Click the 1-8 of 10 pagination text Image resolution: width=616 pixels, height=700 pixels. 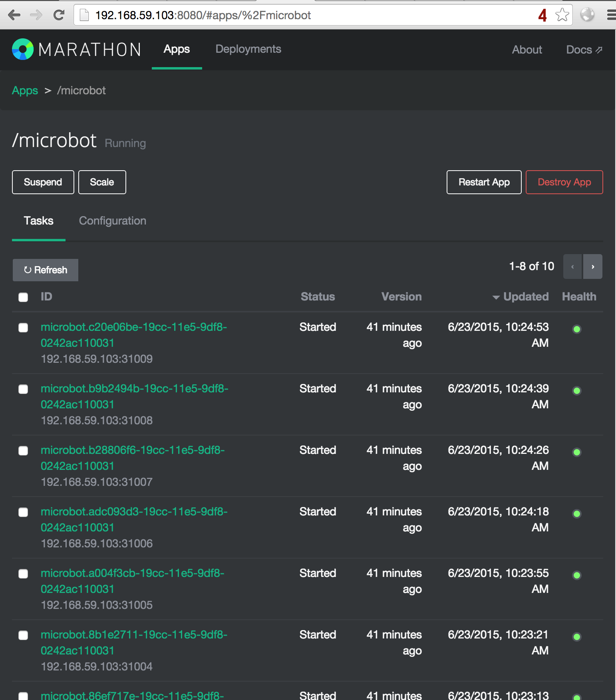coord(531,266)
